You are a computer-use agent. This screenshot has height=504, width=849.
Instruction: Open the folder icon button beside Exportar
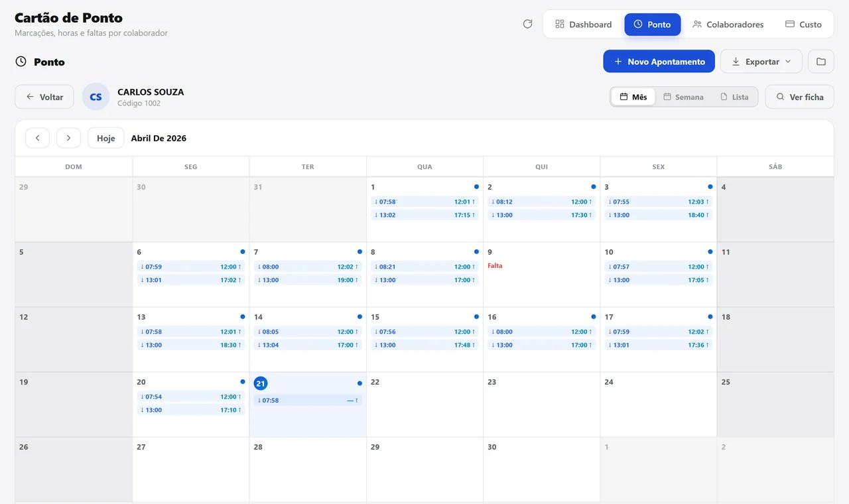click(821, 62)
